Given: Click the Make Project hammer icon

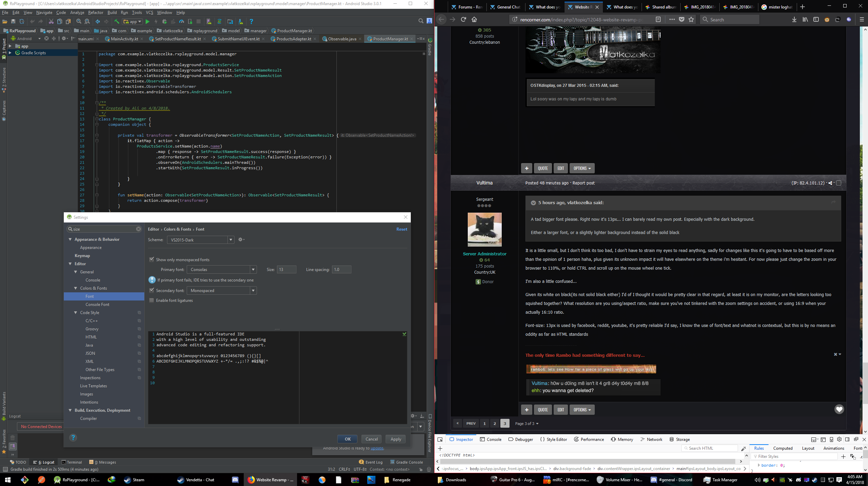Looking at the screenshot, I should point(116,21).
